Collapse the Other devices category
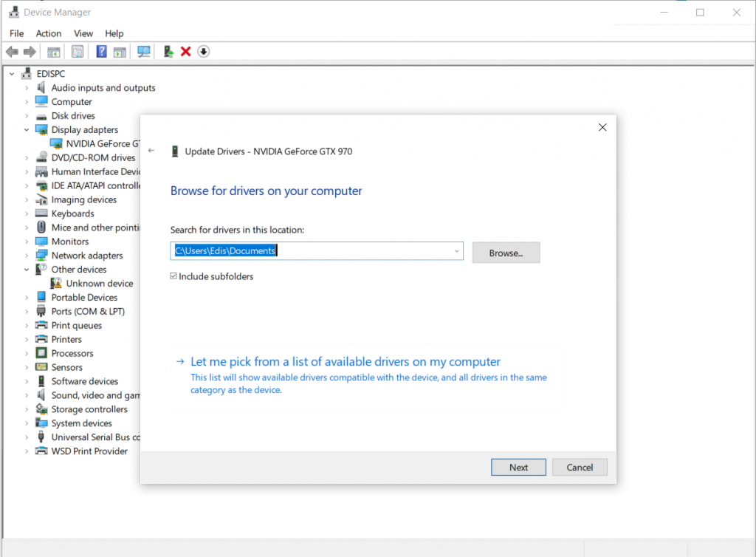 tap(27, 270)
